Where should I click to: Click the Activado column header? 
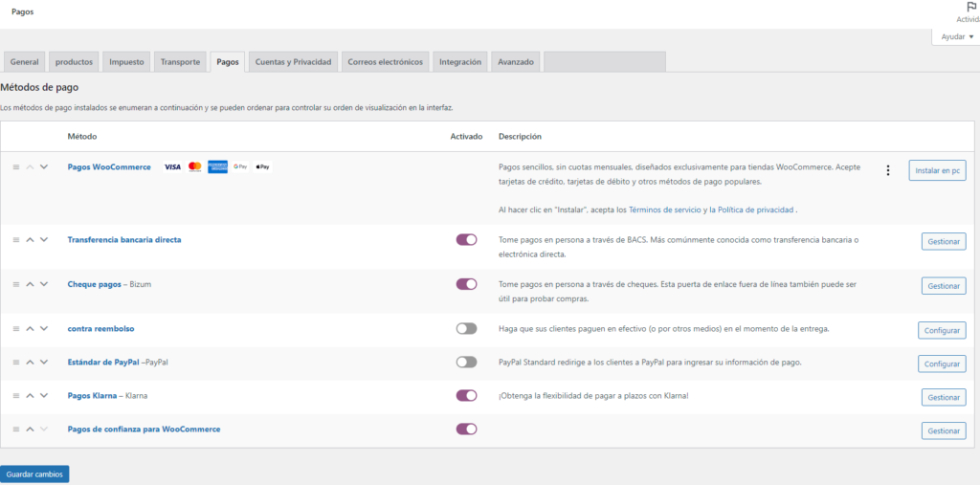(x=466, y=136)
